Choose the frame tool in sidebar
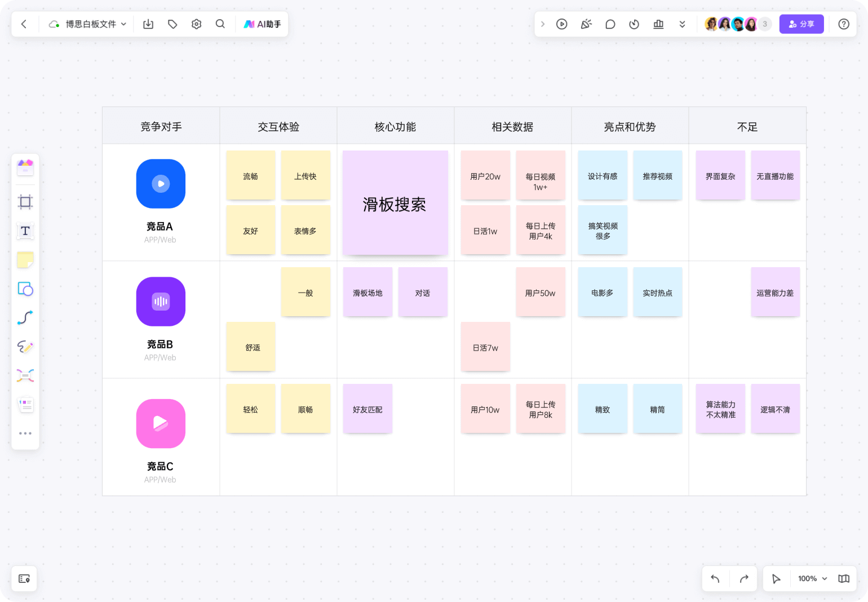Viewport: 868px width, 602px height. [x=25, y=202]
